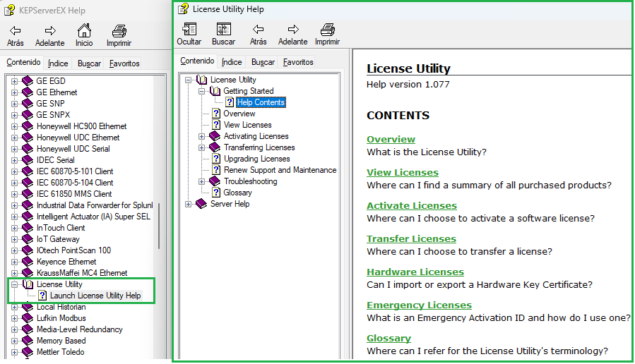Click the Glossary topic icon in tree
Image resolution: width=635 pixels, height=364 pixels.
(x=216, y=193)
